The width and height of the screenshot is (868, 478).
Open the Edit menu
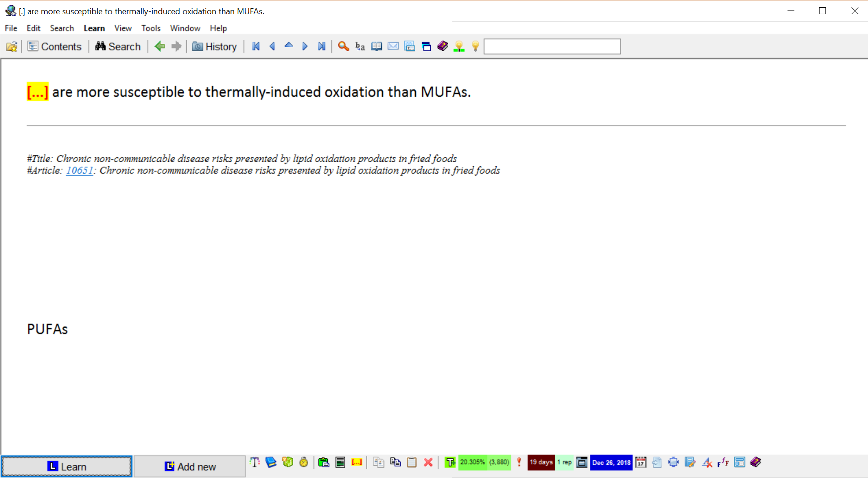click(x=33, y=28)
